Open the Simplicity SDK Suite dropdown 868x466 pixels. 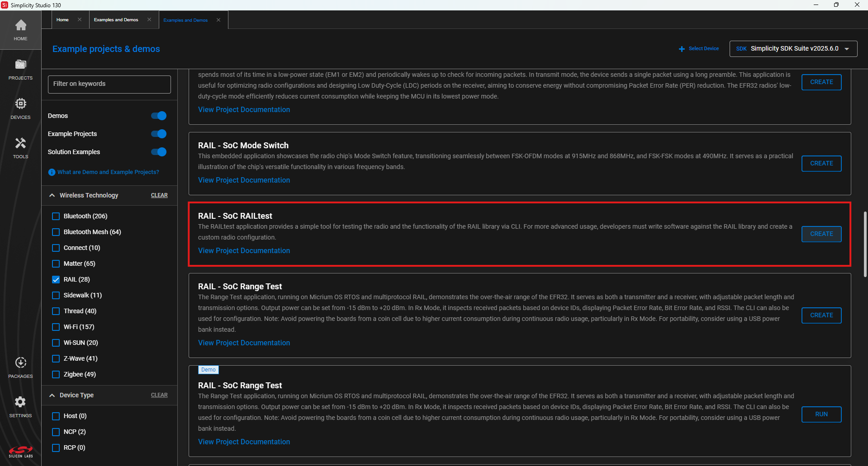tap(793, 49)
